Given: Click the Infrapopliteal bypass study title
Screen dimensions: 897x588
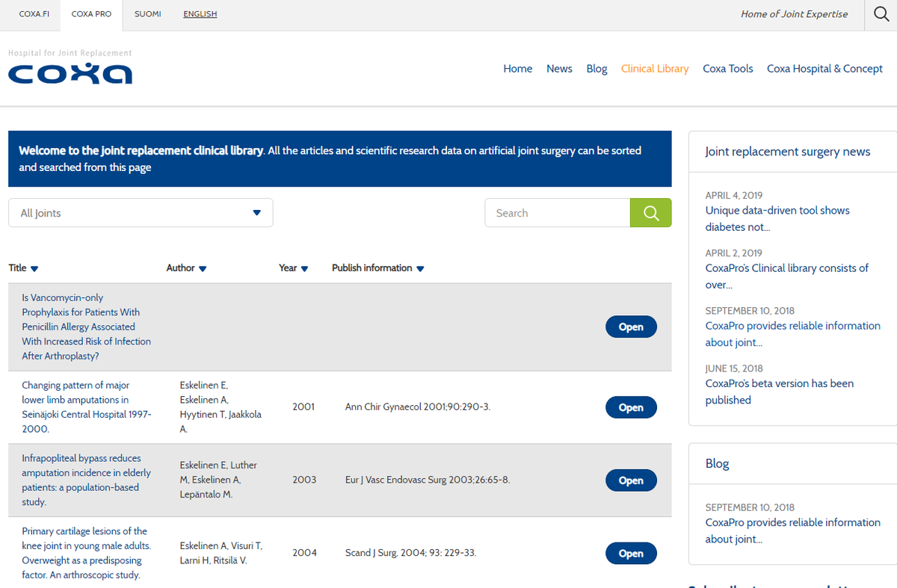Looking at the screenshot, I should coord(86,480).
